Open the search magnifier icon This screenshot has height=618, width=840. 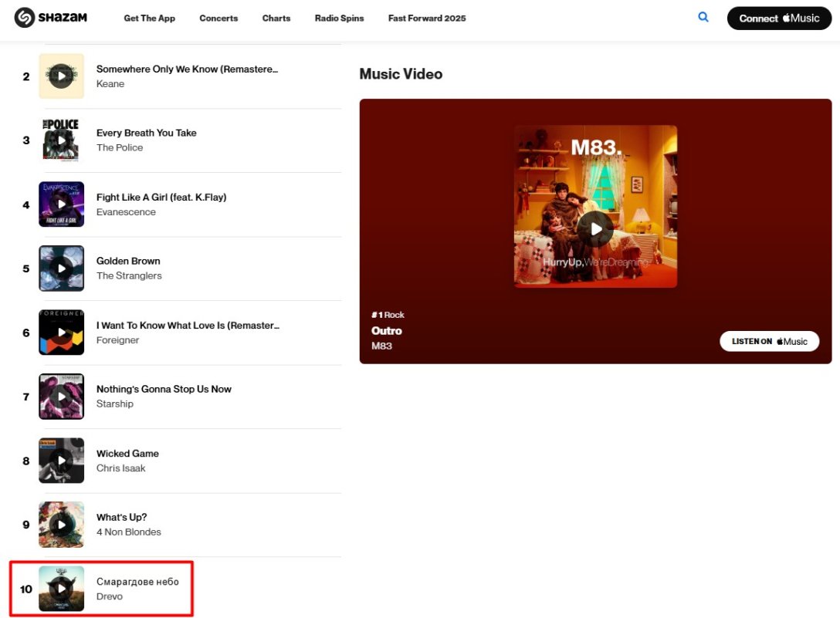tap(703, 17)
